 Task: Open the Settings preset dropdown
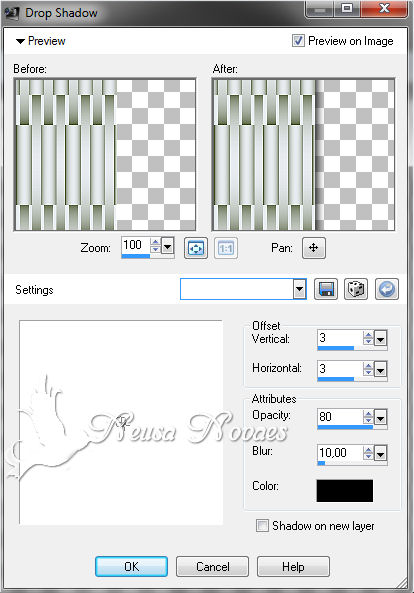coord(300,289)
